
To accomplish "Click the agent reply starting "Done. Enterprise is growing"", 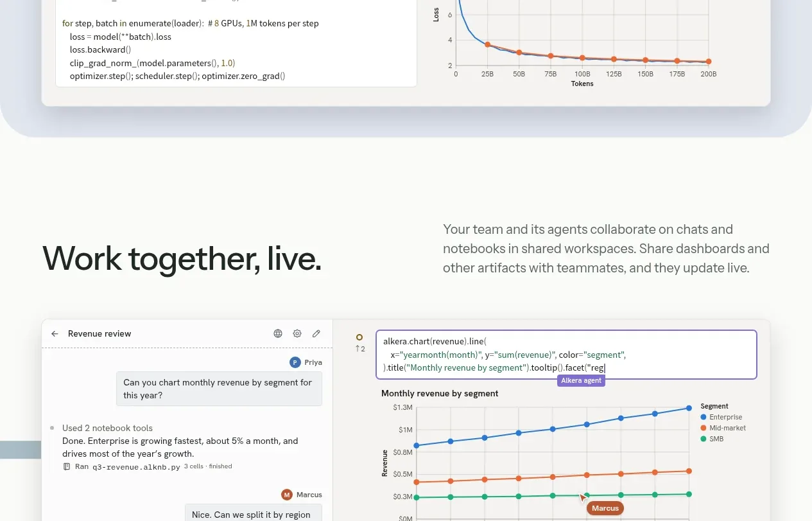I will point(180,447).
